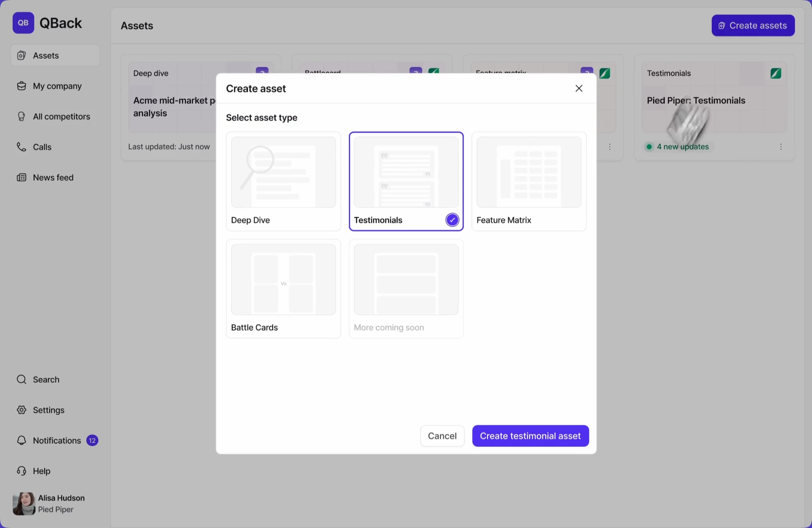Click the Notifications bell icon

(x=22, y=440)
